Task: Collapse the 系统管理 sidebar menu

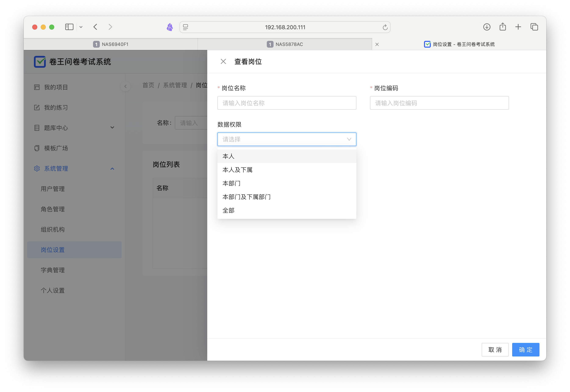Action: [74, 168]
